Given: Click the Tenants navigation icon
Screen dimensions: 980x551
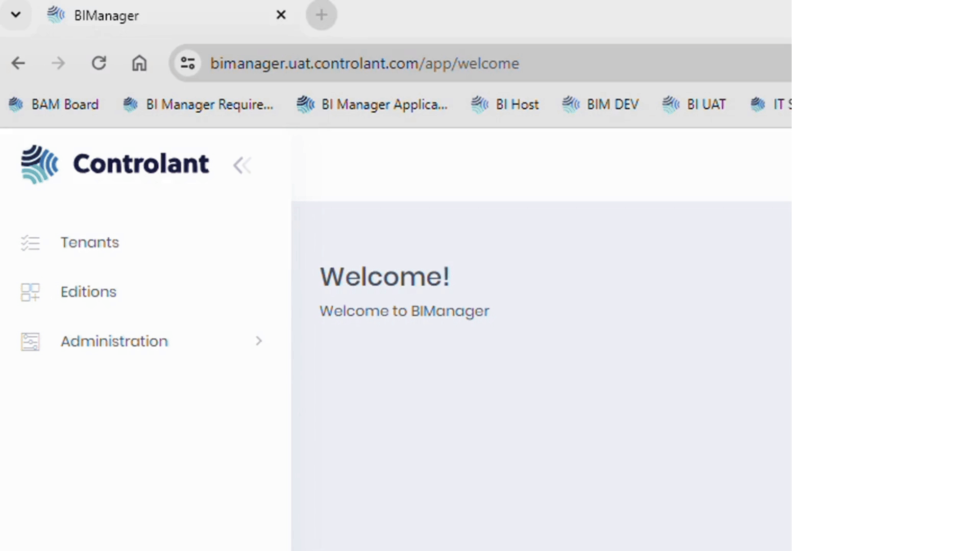Looking at the screenshot, I should coord(30,241).
